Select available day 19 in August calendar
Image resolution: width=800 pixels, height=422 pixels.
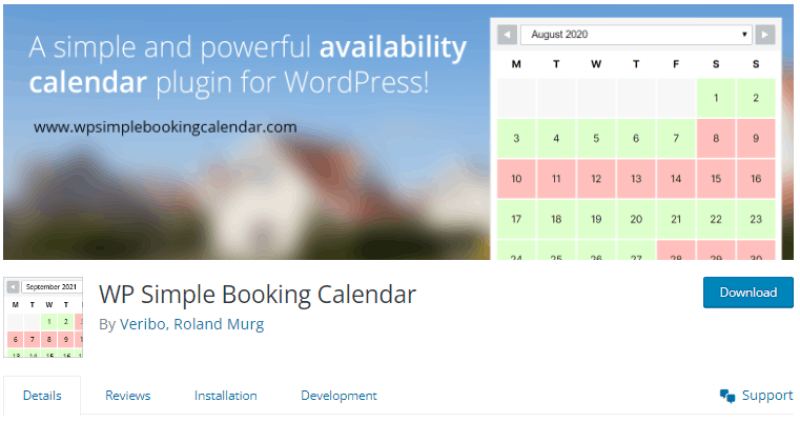pyautogui.click(x=596, y=219)
